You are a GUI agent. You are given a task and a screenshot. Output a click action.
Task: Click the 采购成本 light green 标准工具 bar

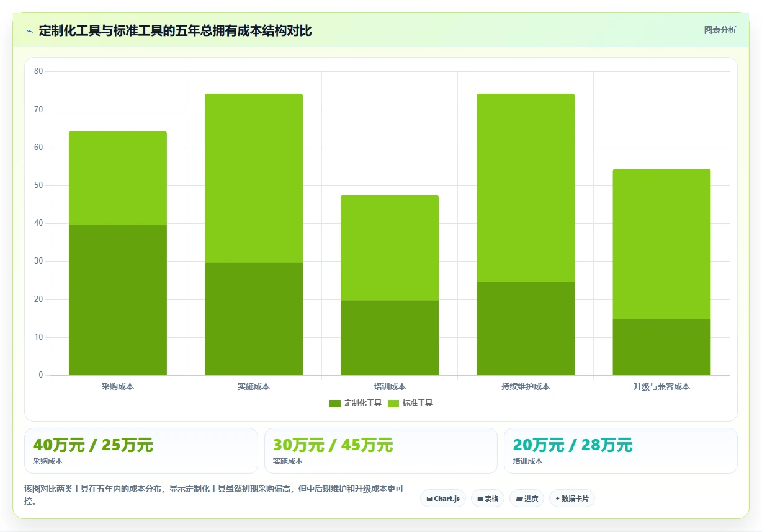[x=118, y=178]
